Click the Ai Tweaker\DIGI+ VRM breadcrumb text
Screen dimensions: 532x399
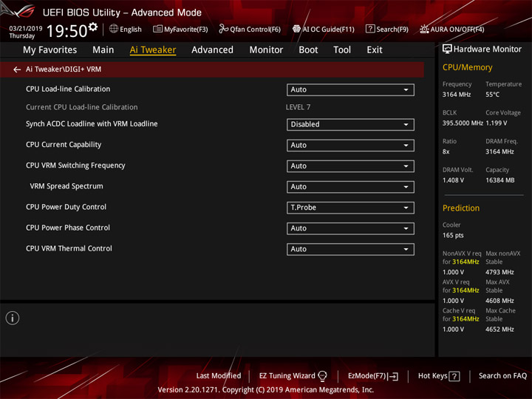click(x=64, y=69)
